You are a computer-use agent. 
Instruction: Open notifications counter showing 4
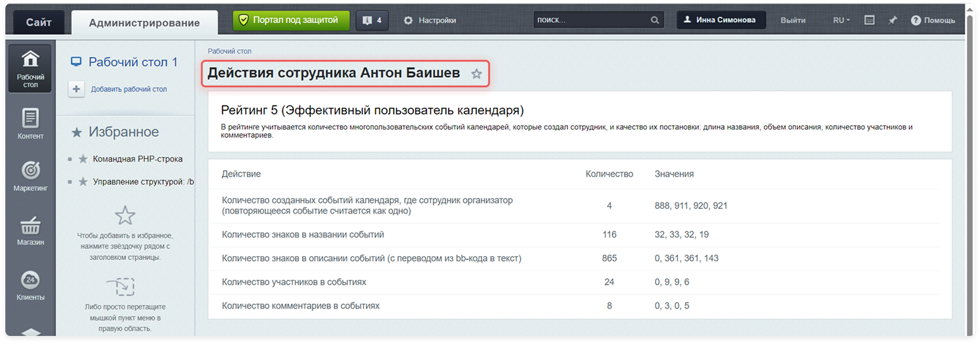click(x=372, y=20)
